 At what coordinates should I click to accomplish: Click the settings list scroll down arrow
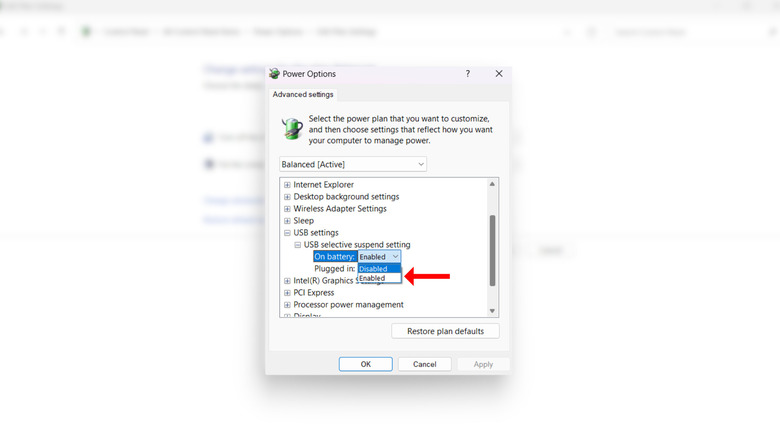coord(492,311)
